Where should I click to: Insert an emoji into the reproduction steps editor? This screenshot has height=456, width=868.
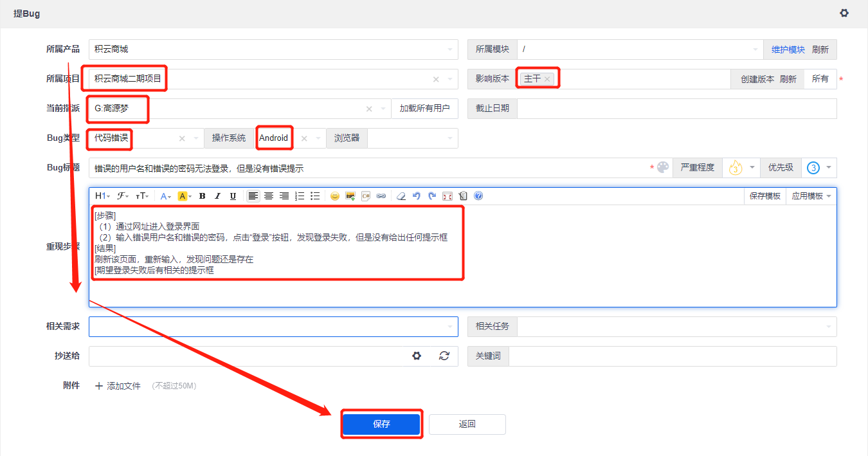335,196
